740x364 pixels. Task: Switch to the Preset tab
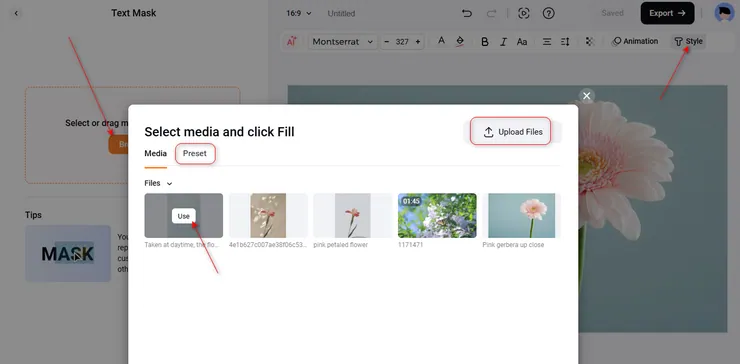(195, 153)
